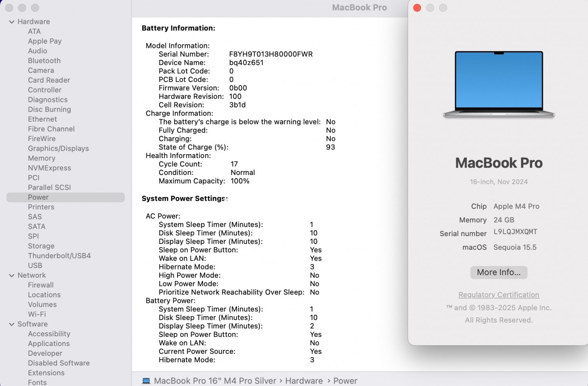Select ATA in the sidebar
Viewport: 588px width, 386px height.
[x=34, y=31]
